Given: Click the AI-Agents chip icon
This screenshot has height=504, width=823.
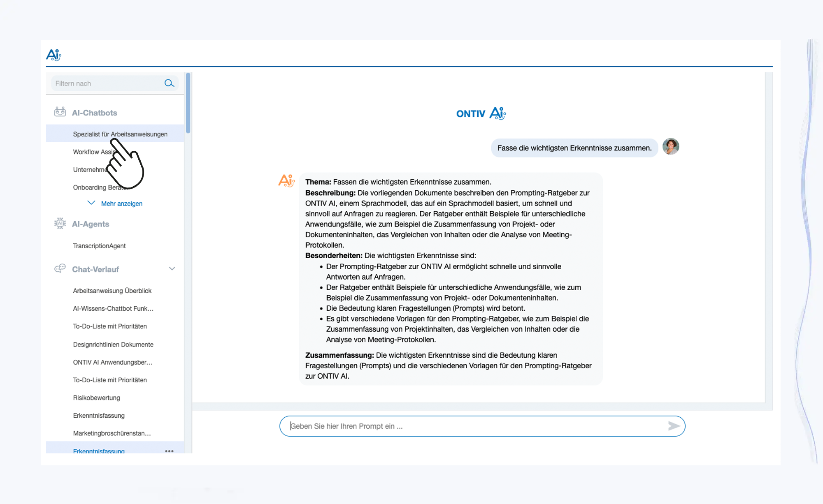Looking at the screenshot, I should coord(60,224).
